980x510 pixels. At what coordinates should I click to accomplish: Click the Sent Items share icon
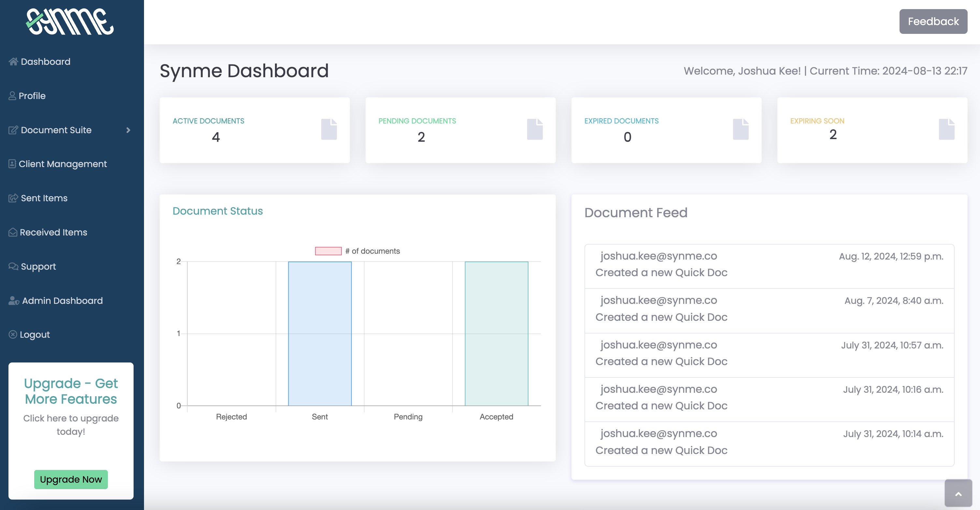(x=13, y=198)
